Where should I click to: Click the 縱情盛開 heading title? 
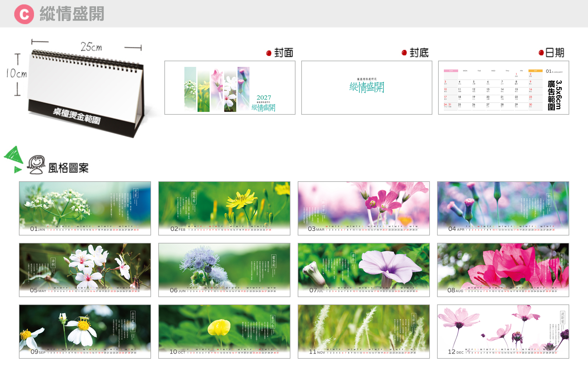(72, 14)
